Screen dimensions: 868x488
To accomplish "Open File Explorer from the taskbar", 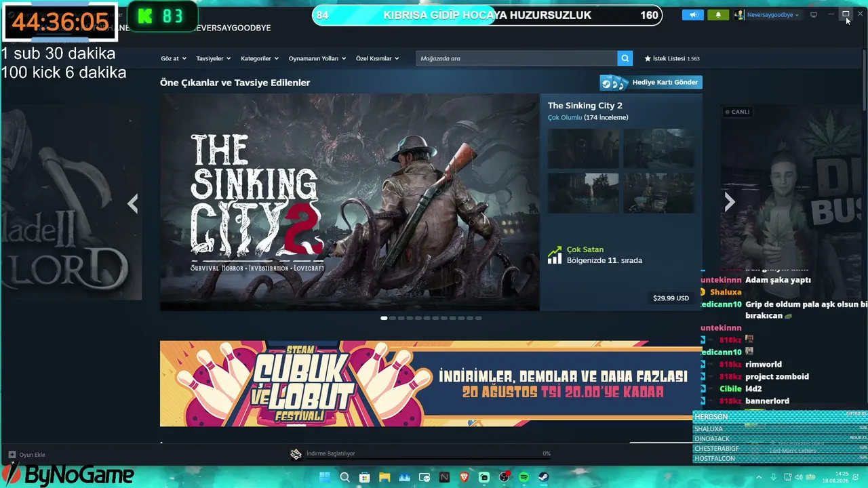I will (x=384, y=477).
